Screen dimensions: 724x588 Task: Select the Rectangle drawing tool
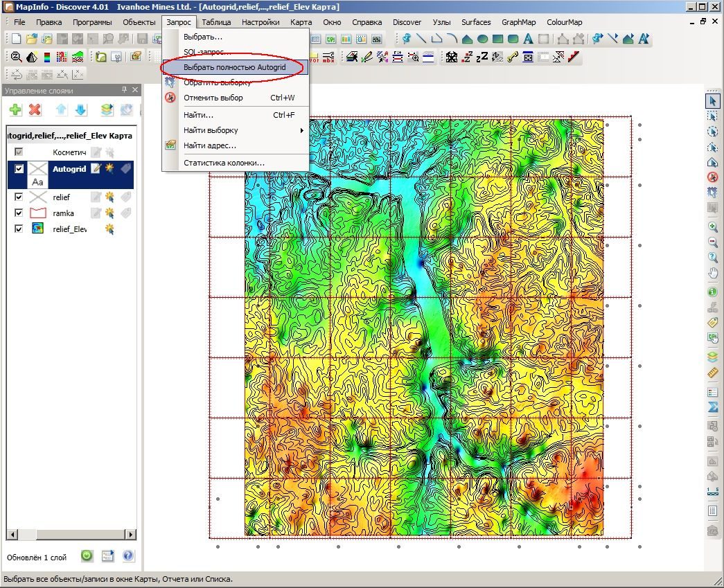[497, 39]
